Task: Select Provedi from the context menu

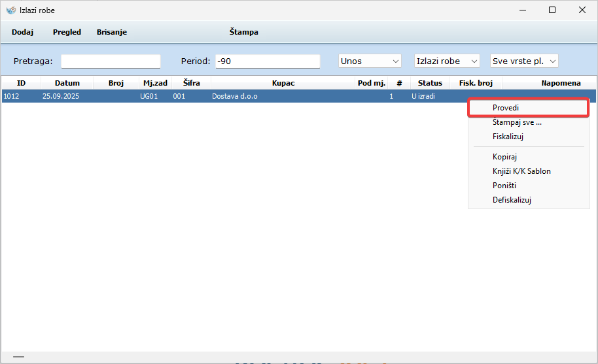Action: tap(506, 108)
